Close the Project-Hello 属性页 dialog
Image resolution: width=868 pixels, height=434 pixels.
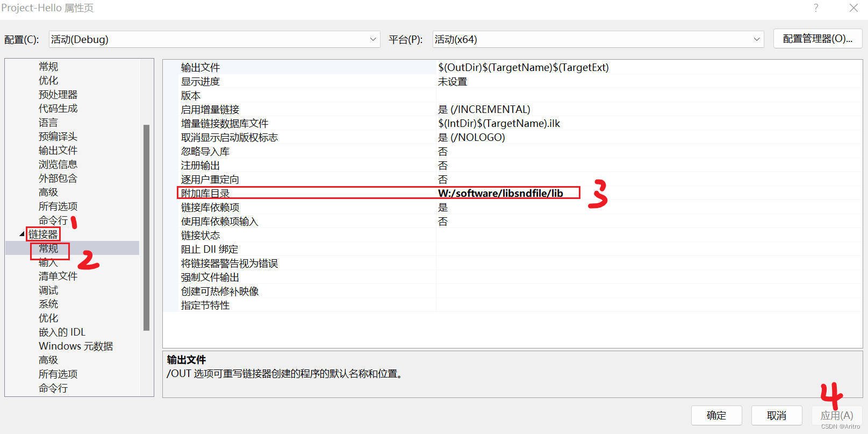(x=853, y=8)
